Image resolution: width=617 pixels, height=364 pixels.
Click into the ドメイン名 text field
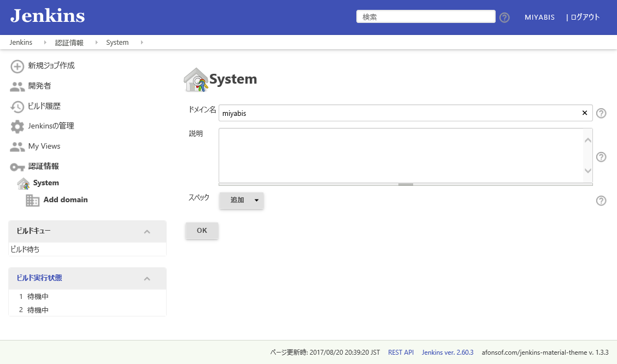point(406,113)
